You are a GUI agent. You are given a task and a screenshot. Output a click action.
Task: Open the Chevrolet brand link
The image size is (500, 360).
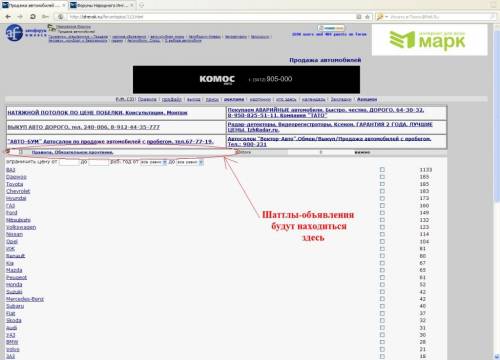click(x=18, y=191)
